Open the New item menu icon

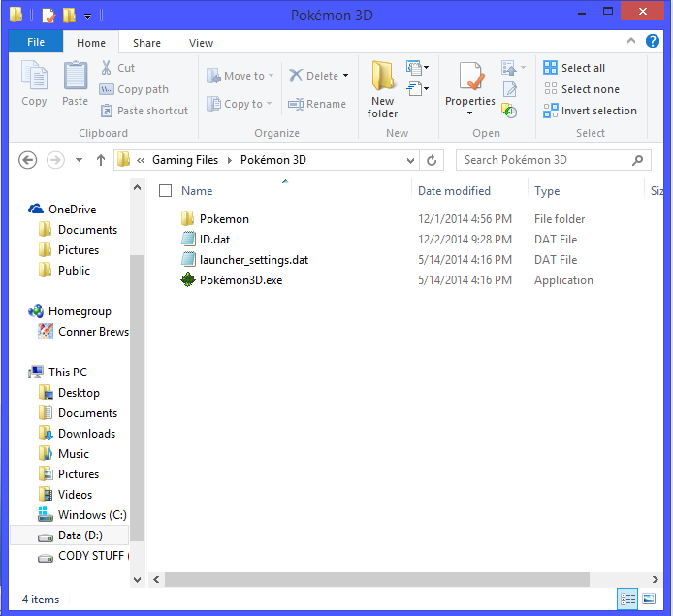point(417,67)
